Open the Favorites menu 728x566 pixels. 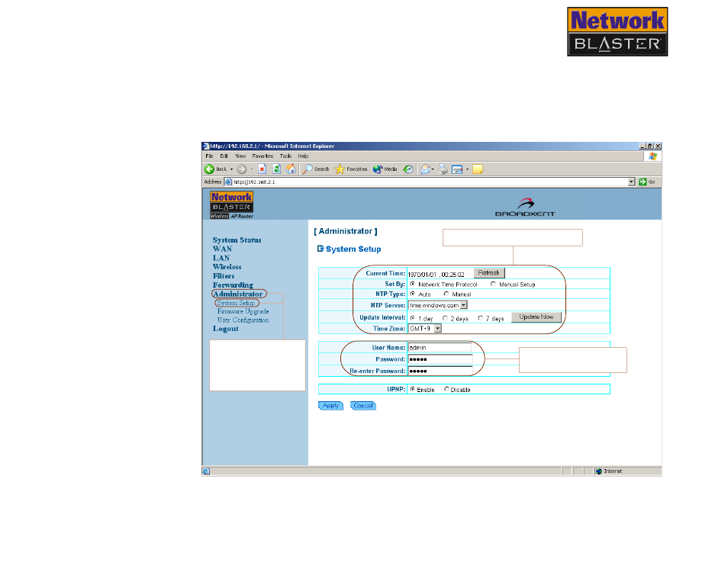tap(263, 156)
